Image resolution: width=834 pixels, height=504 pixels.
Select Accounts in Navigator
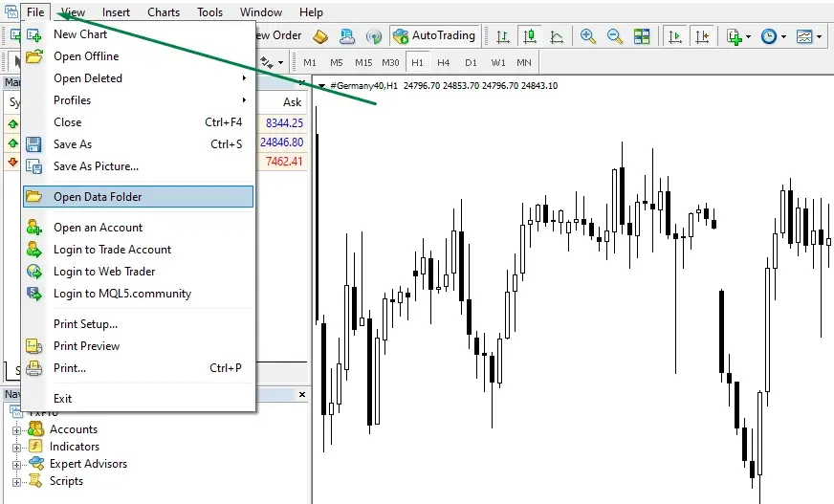(x=74, y=429)
